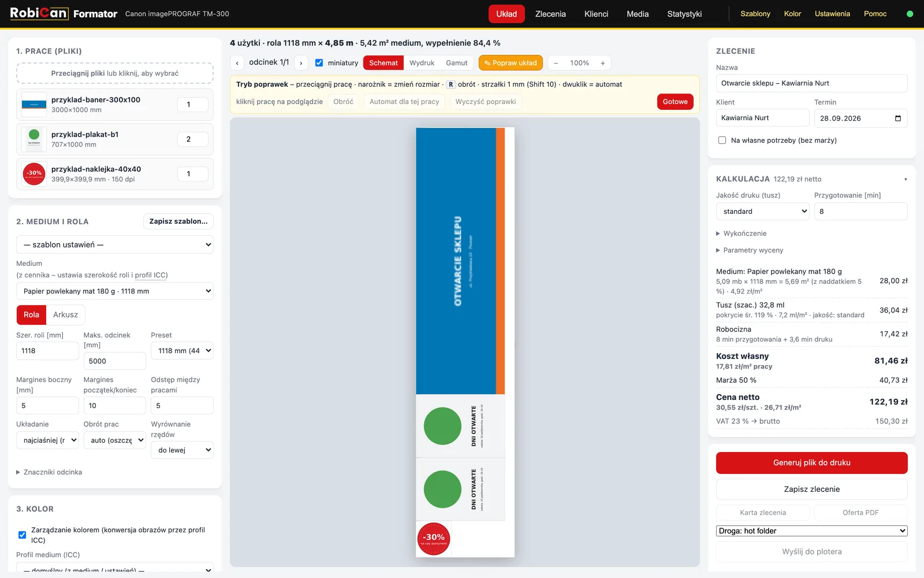Disable Zarządzanie kolorem checkbox
The image size is (924, 578).
[22, 535]
